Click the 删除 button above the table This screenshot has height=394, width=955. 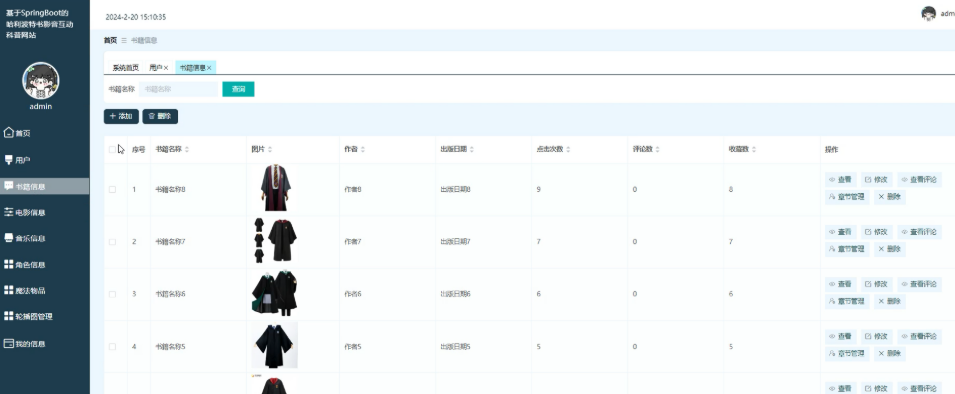(160, 116)
